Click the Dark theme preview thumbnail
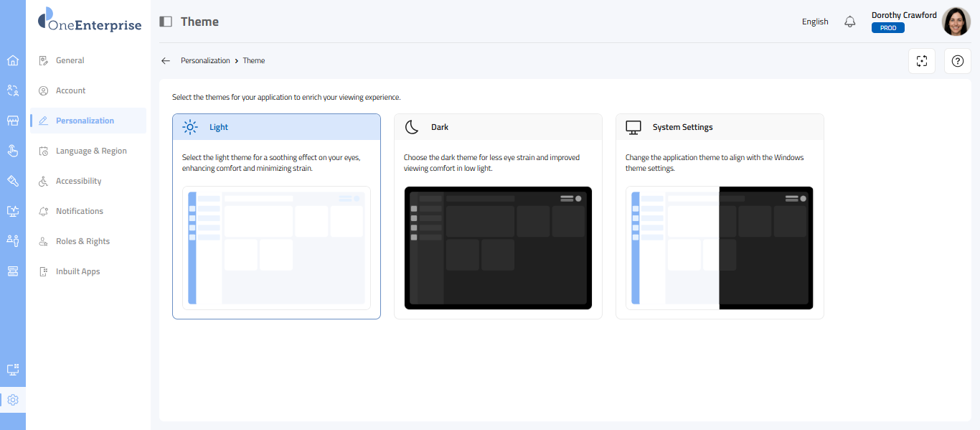Image resolution: width=980 pixels, height=430 pixels. (498, 248)
